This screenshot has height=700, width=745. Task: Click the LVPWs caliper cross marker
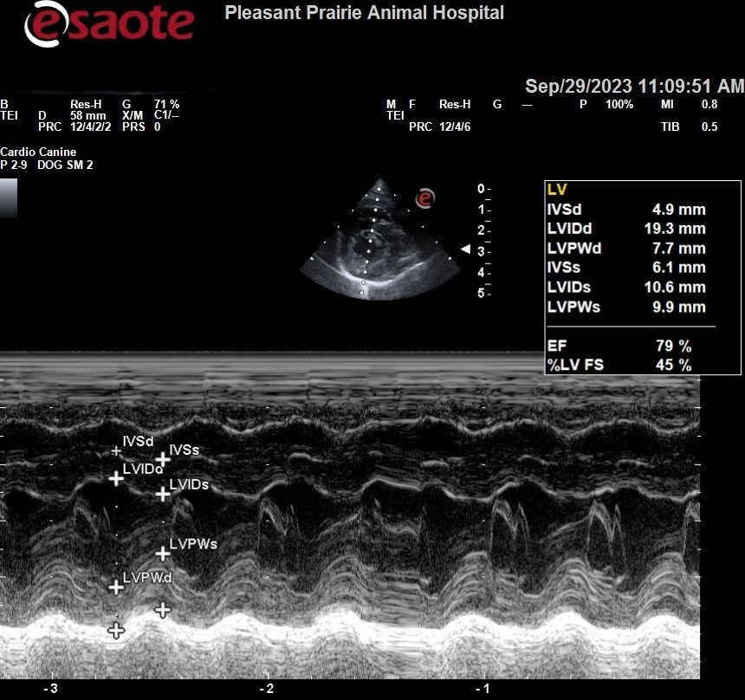tap(162, 553)
